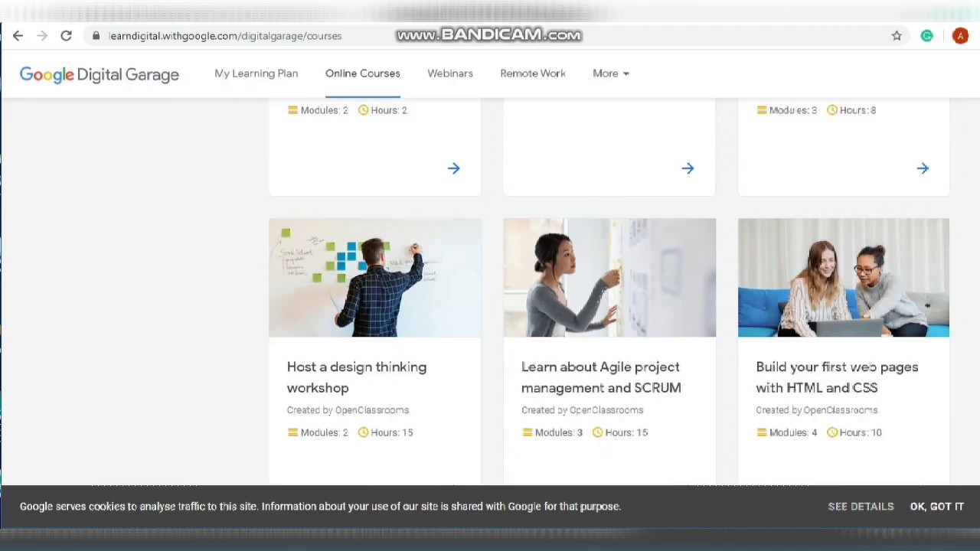Click modules icon beside Modules: 3 Hours: 8

tap(762, 110)
